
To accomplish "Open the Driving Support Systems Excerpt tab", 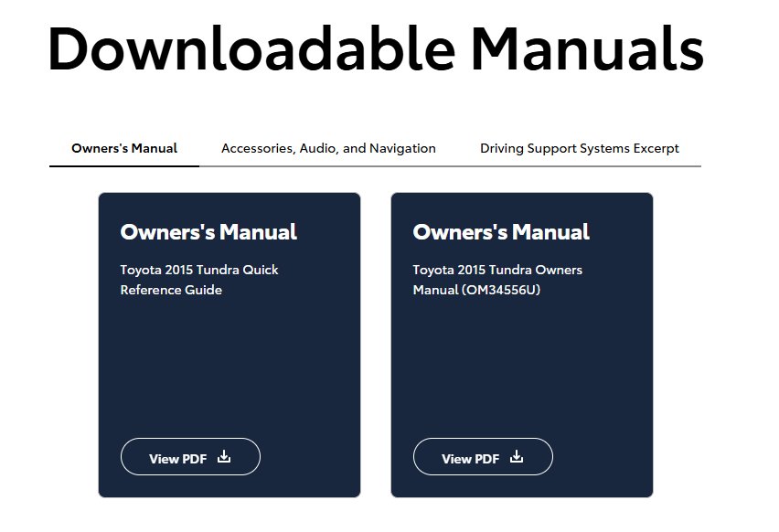I will coord(580,148).
